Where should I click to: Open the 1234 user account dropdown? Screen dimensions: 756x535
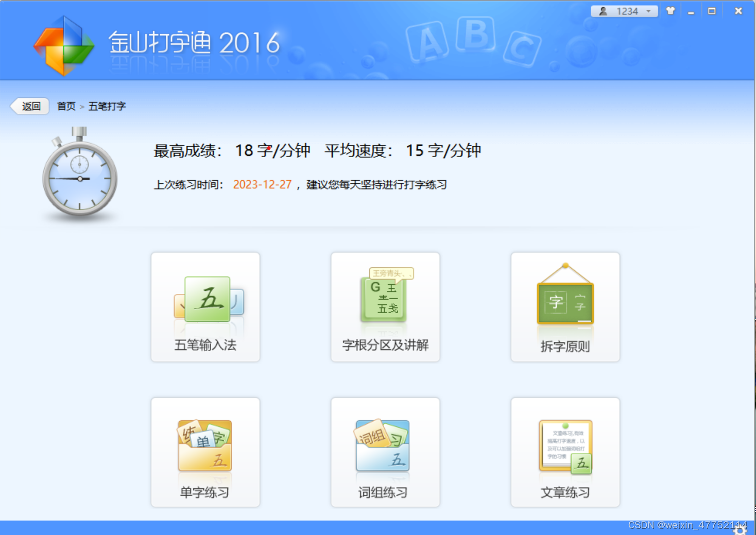(x=624, y=11)
